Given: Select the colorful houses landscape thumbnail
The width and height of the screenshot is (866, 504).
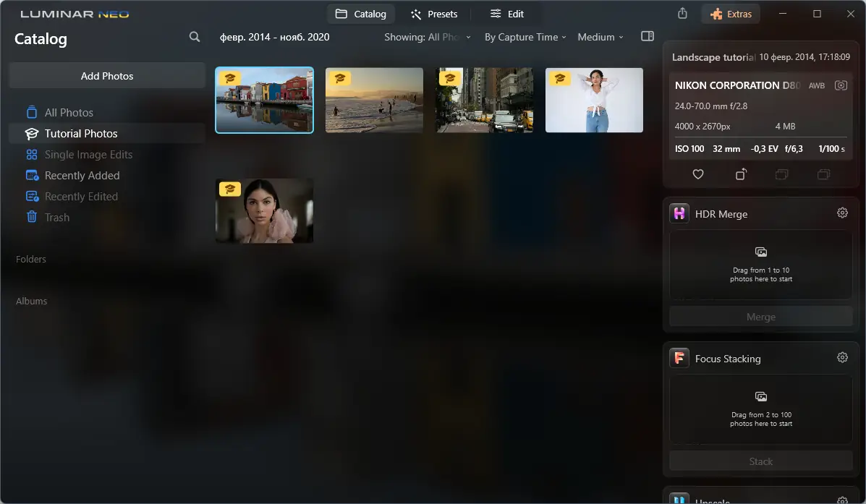Looking at the screenshot, I should coord(264,100).
